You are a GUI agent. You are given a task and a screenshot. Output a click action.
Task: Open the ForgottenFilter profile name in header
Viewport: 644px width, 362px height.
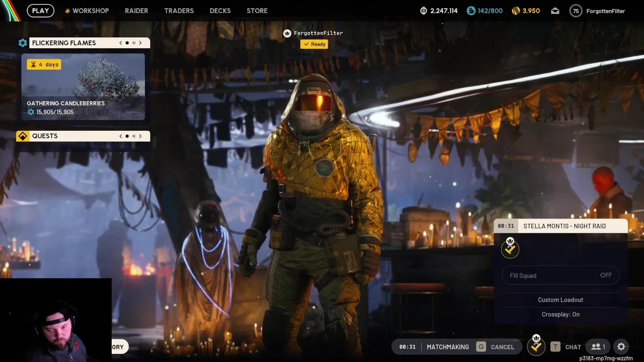click(x=606, y=11)
